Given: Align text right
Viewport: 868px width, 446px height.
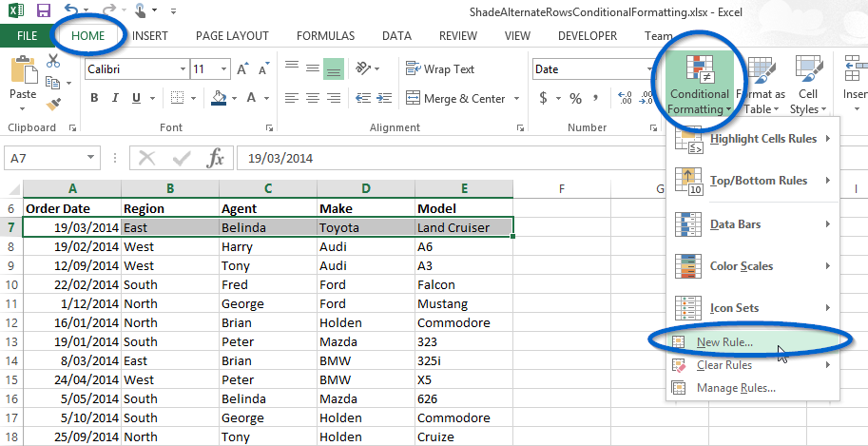Looking at the screenshot, I should pyautogui.click(x=334, y=98).
